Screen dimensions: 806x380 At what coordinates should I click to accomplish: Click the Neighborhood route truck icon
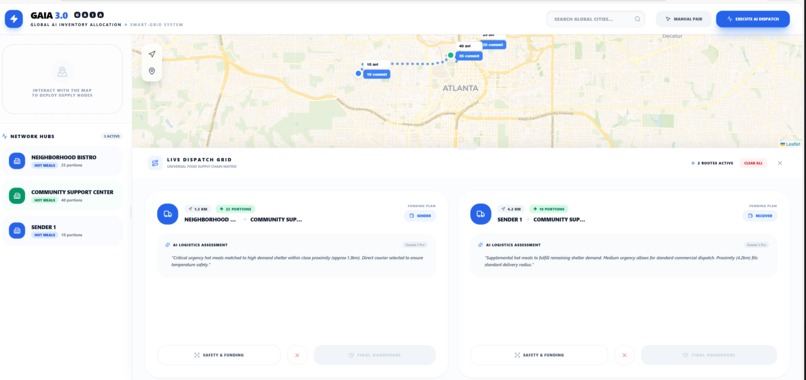pos(168,214)
